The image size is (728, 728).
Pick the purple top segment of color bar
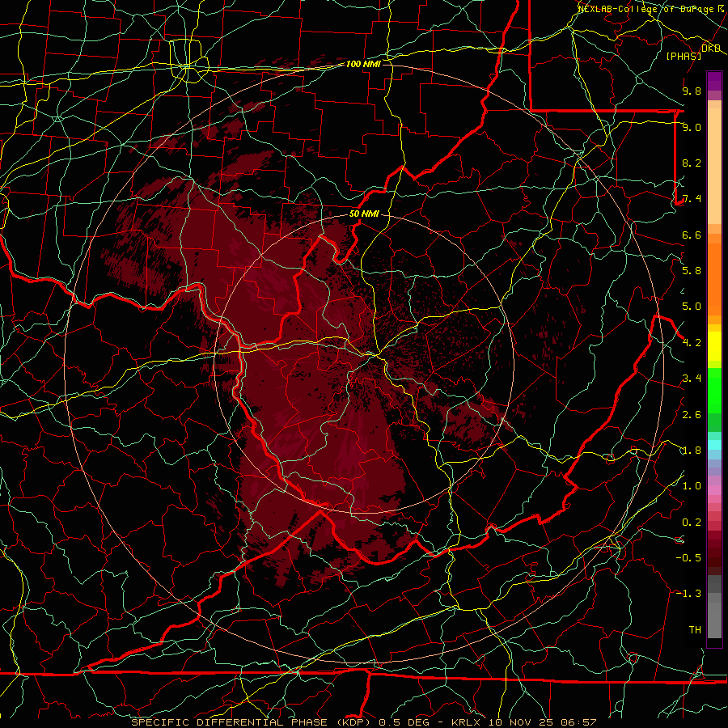pos(714,81)
